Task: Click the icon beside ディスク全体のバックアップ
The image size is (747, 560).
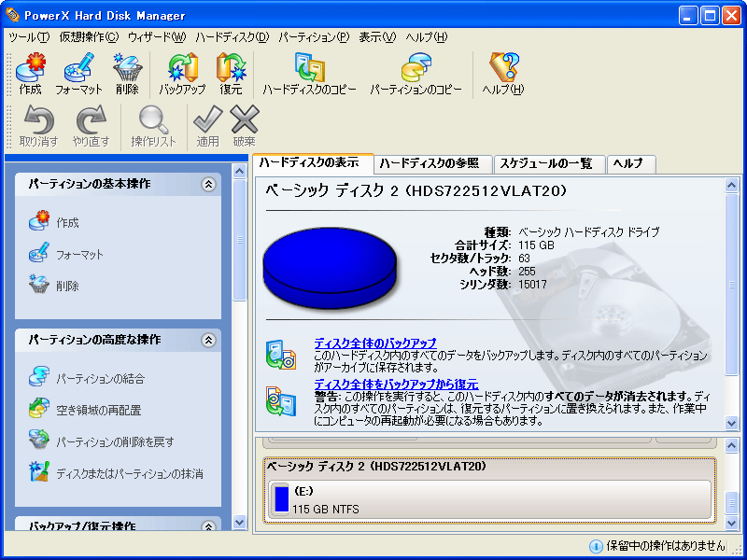Action: coord(281,356)
